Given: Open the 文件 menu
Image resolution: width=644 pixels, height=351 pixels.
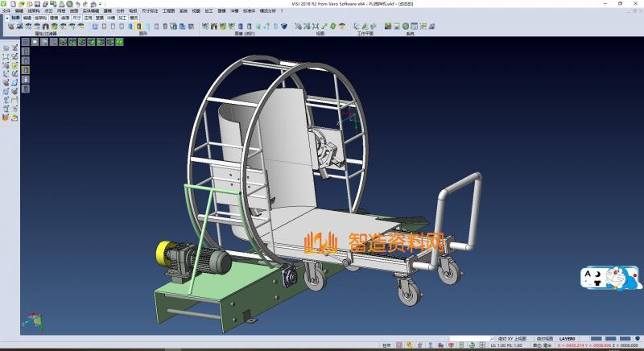Looking at the screenshot, I should pos(6,11).
